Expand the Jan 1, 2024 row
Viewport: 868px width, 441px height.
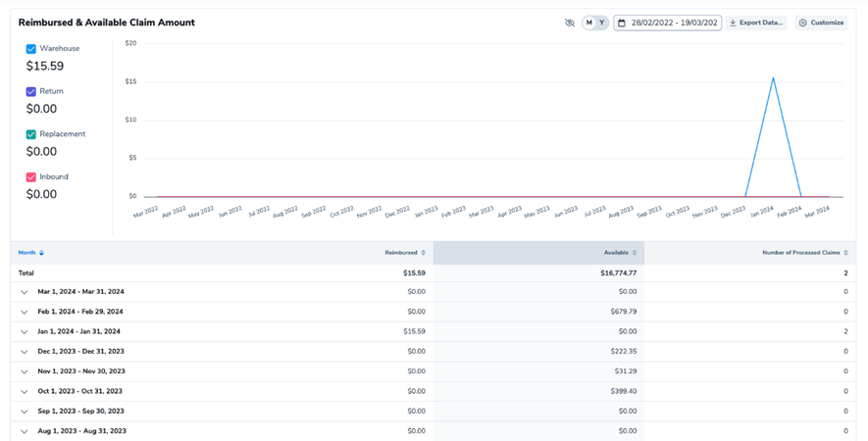pyautogui.click(x=25, y=332)
